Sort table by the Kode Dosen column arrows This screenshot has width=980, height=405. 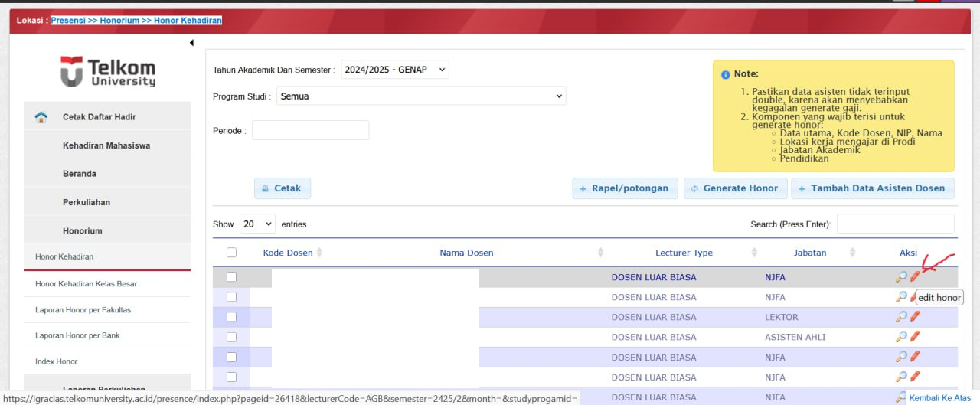click(x=319, y=253)
